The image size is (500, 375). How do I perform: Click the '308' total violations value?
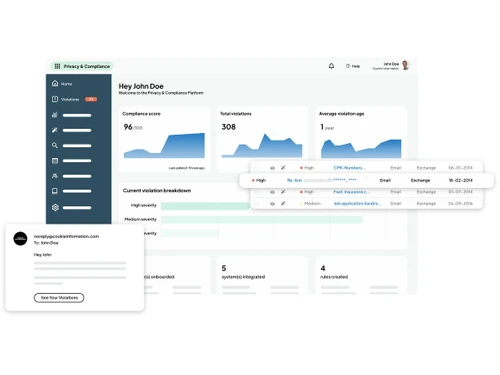(x=229, y=127)
